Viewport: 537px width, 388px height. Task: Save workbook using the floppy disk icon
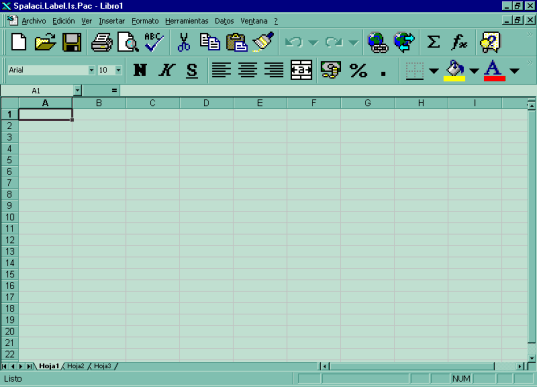[72, 42]
